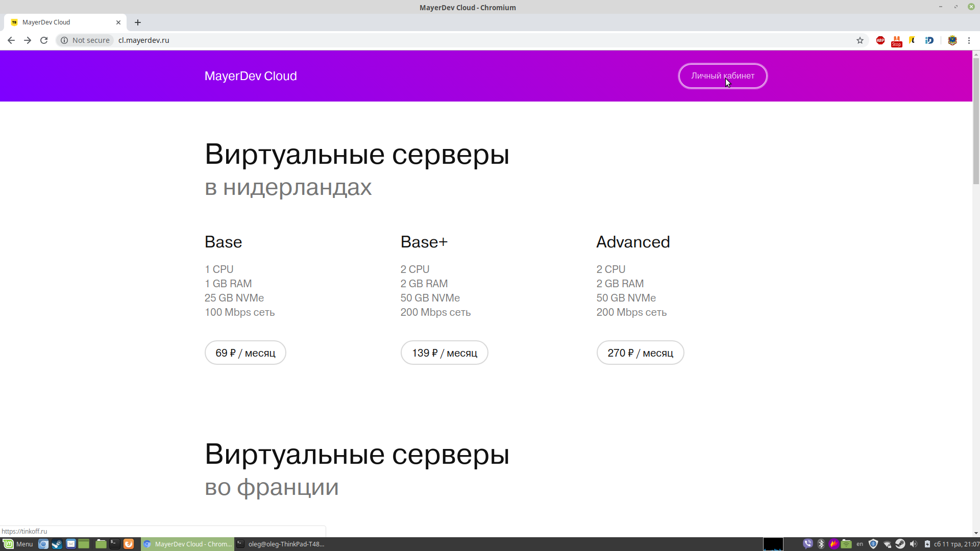Viewport: 980px width, 551px height.
Task: Open the Linux Mint Menu button
Action: pos(18,544)
